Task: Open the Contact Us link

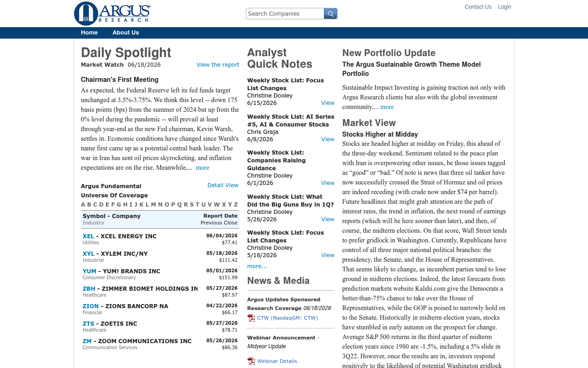Action: coord(478,7)
